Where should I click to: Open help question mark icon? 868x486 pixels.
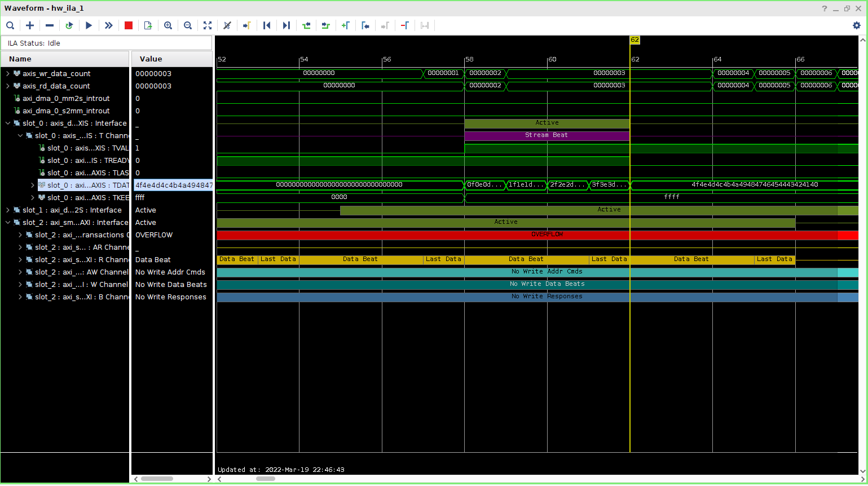click(x=825, y=8)
